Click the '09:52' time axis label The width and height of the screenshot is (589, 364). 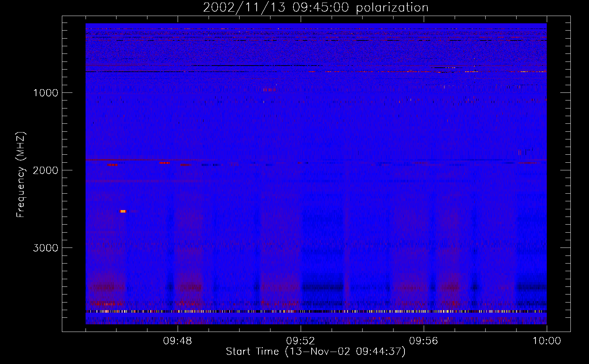(301, 341)
